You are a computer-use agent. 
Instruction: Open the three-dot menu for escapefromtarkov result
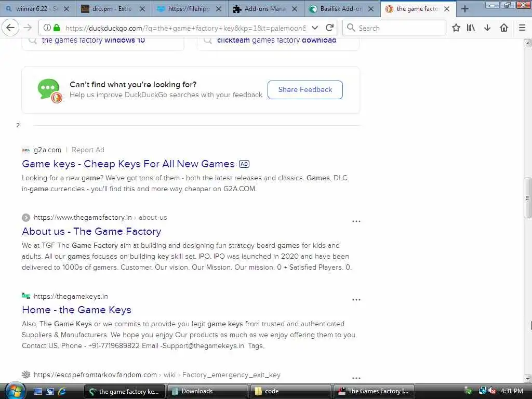356,378
